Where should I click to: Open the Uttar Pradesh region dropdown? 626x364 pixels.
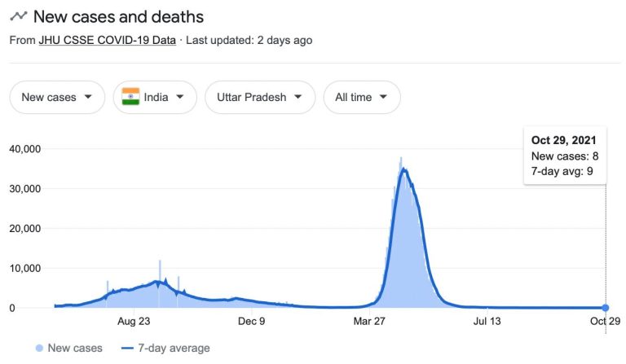tap(260, 97)
